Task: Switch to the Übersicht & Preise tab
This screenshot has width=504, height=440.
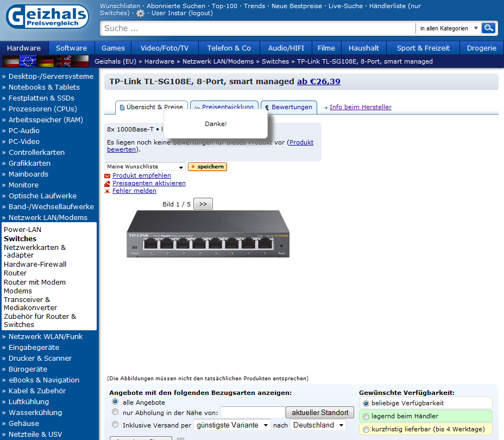Action: (152, 107)
